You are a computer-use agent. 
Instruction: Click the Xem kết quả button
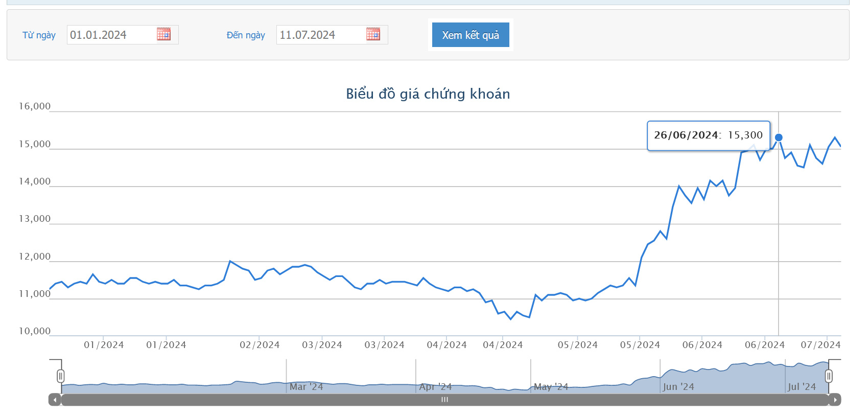click(x=471, y=35)
